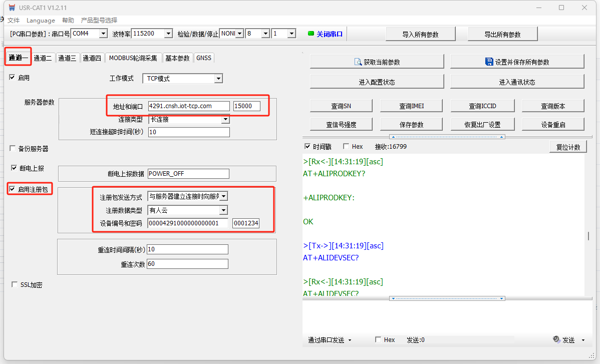Open the 注册数据类型 有人云 dropdown
Image resolution: width=600 pixels, height=364 pixels.
pos(223,210)
